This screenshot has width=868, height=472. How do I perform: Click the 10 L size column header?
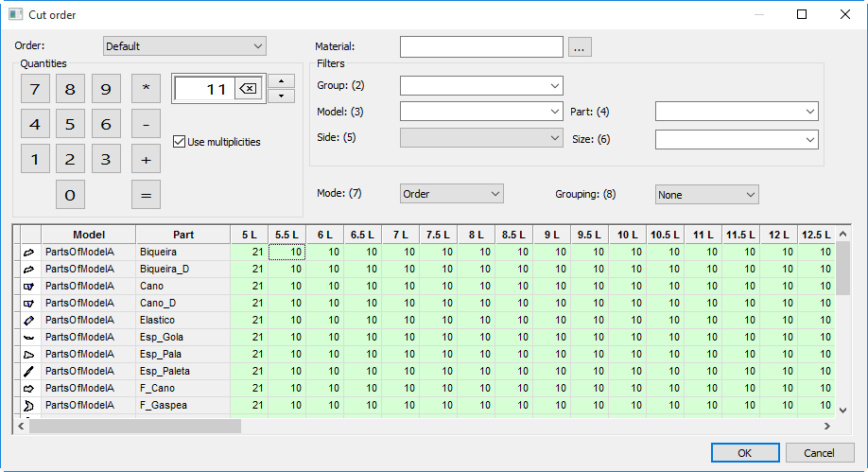click(x=627, y=235)
